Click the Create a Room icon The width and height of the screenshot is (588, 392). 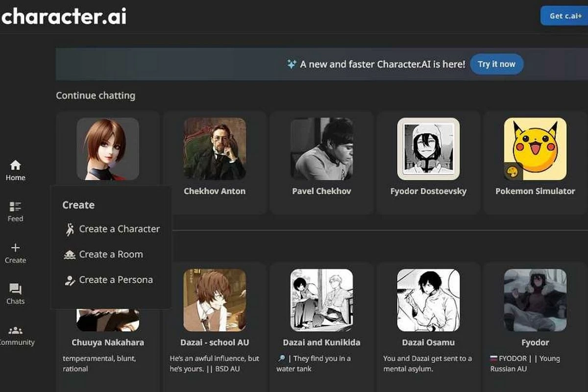[x=70, y=255]
